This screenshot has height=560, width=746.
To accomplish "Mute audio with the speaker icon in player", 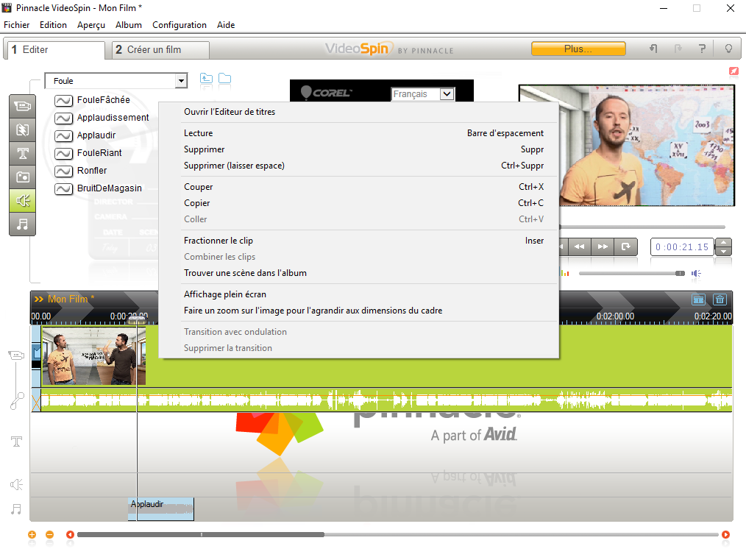I will pos(697,273).
